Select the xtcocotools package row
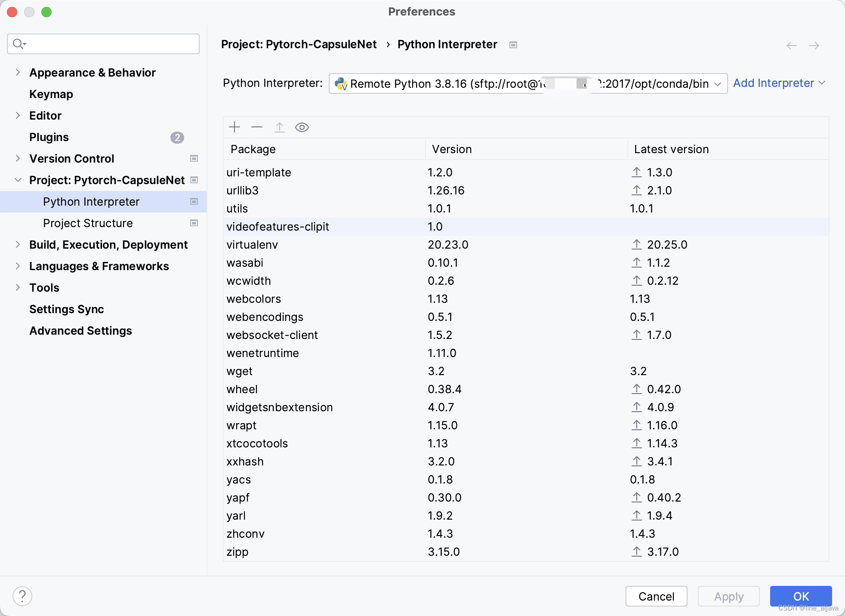 point(526,444)
